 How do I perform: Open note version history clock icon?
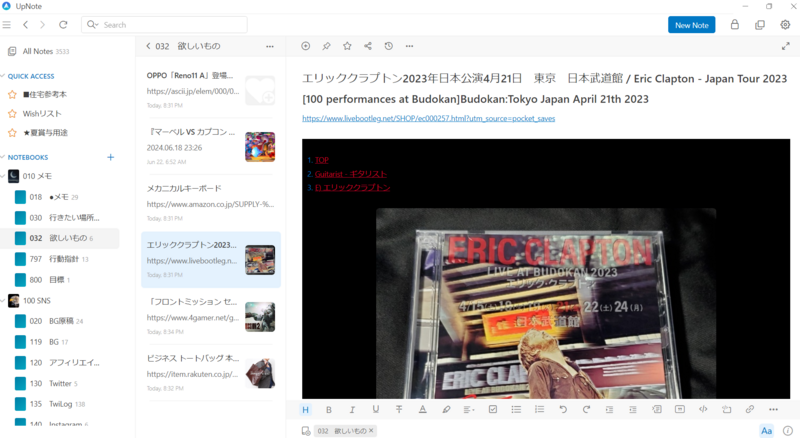click(389, 46)
